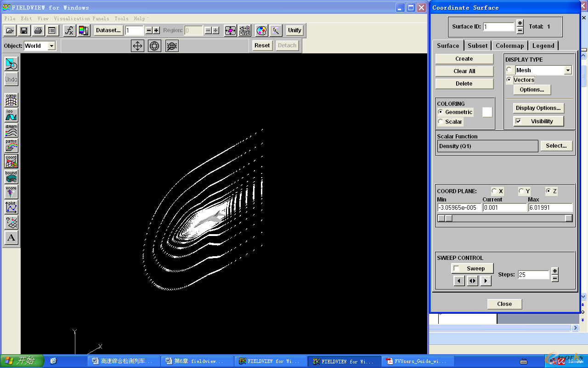The height and width of the screenshot is (368, 588).
Task: Expand the Mesh display type dropdown
Action: point(568,70)
